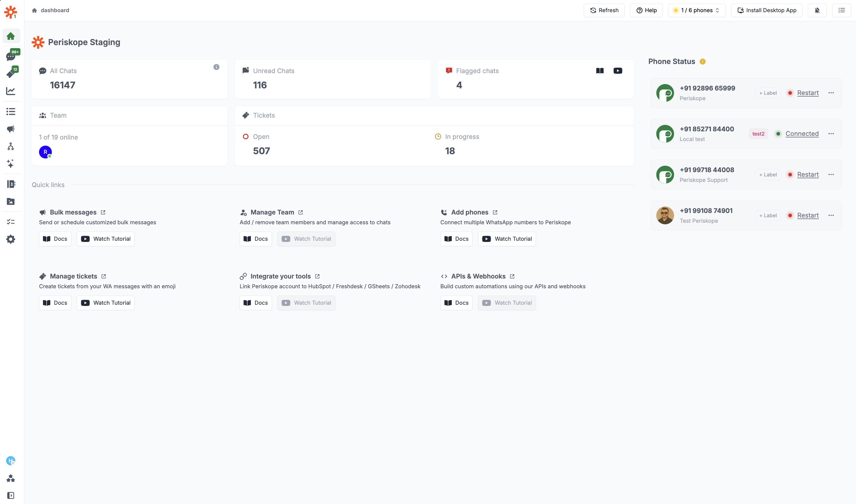Image resolution: width=856 pixels, height=504 pixels.
Task: Click the All Chats info icon
Action: (x=216, y=67)
